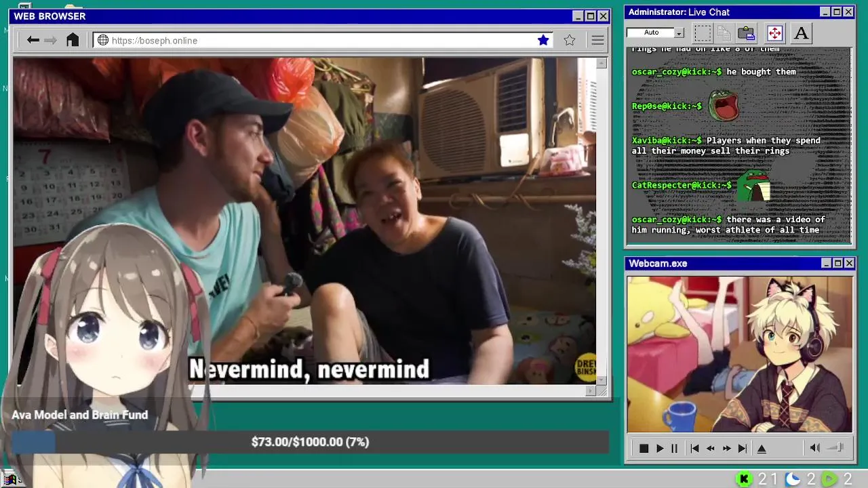Click the CatRespecter@kick username in chat
The width and height of the screenshot is (868, 488).
click(x=682, y=185)
